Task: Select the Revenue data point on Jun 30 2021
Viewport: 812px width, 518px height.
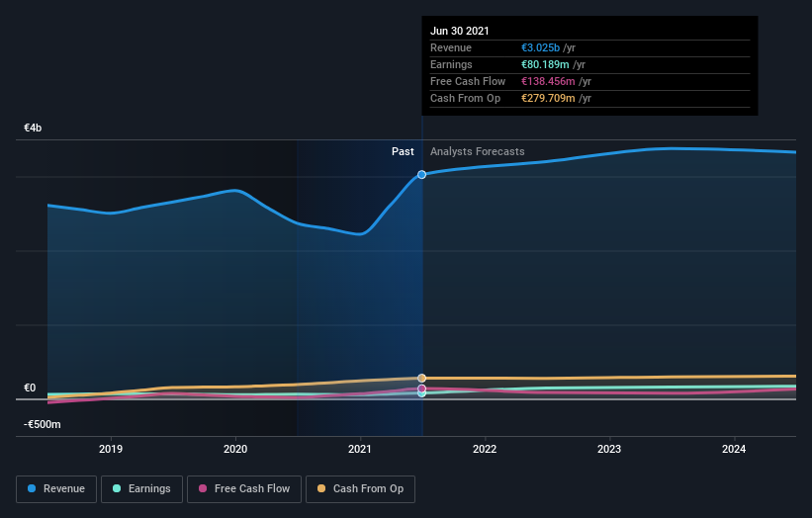Action: coord(422,174)
